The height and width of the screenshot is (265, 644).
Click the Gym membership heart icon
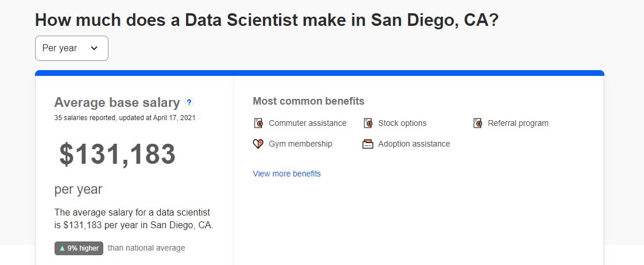click(258, 144)
